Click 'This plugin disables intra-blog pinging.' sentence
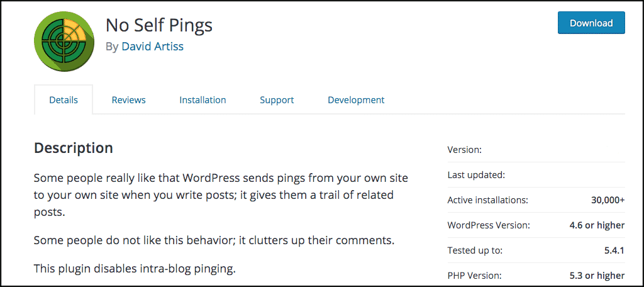The width and height of the screenshot is (644, 287). [x=135, y=269]
